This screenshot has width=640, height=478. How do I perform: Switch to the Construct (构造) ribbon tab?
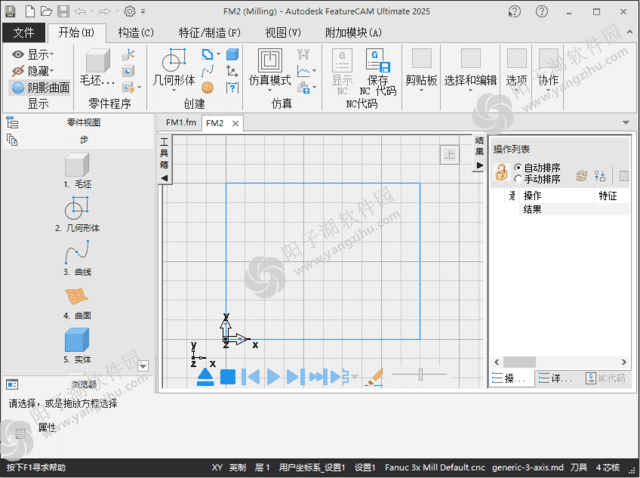(x=136, y=32)
